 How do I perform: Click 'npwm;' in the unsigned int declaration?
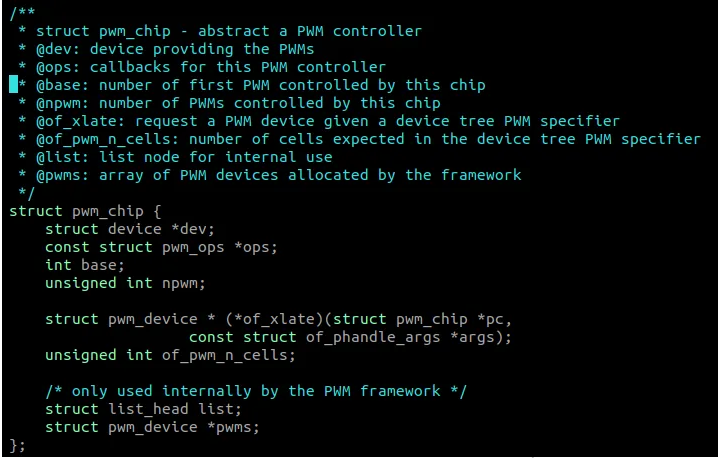(x=183, y=283)
